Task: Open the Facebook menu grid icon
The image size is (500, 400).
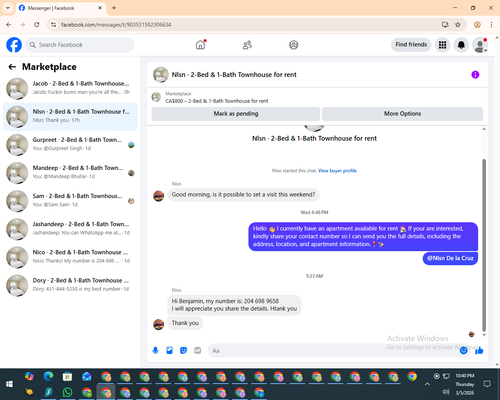Action: (x=442, y=45)
